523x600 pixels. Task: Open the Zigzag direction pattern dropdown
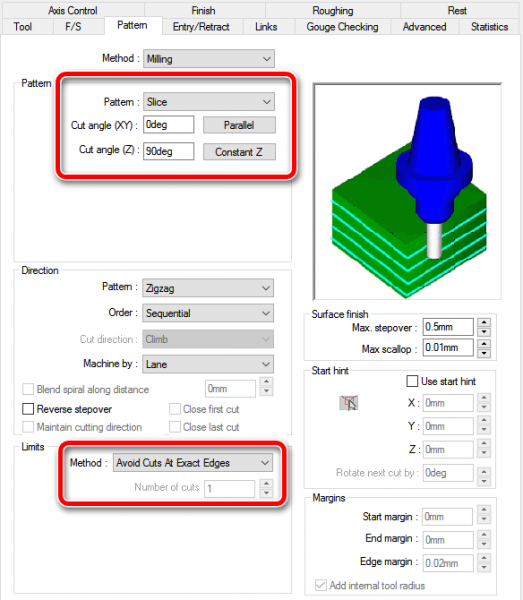(x=208, y=288)
